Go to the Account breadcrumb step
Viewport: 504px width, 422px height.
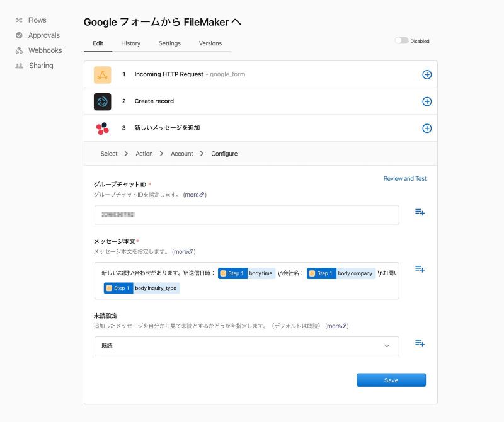(182, 154)
